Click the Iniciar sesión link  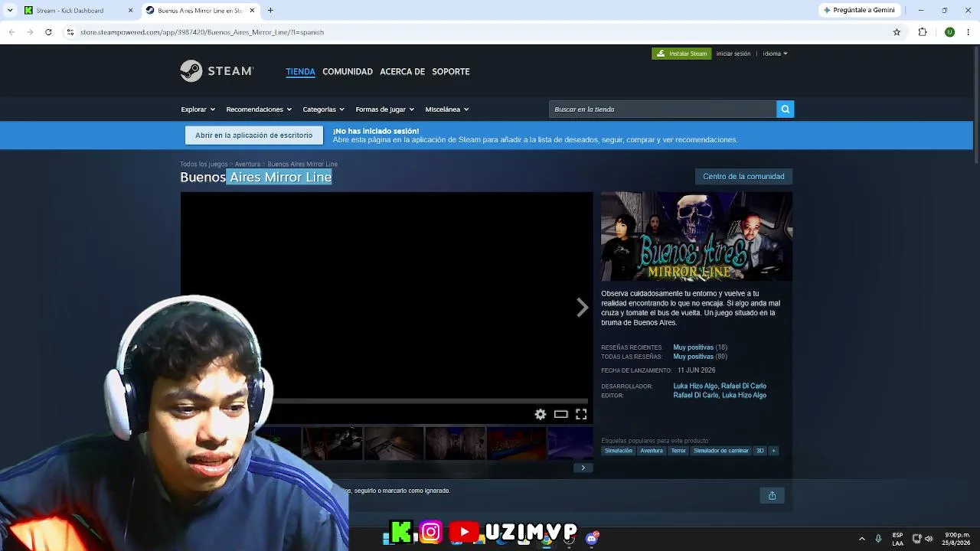pyautogui.click(x=733, y=54)
